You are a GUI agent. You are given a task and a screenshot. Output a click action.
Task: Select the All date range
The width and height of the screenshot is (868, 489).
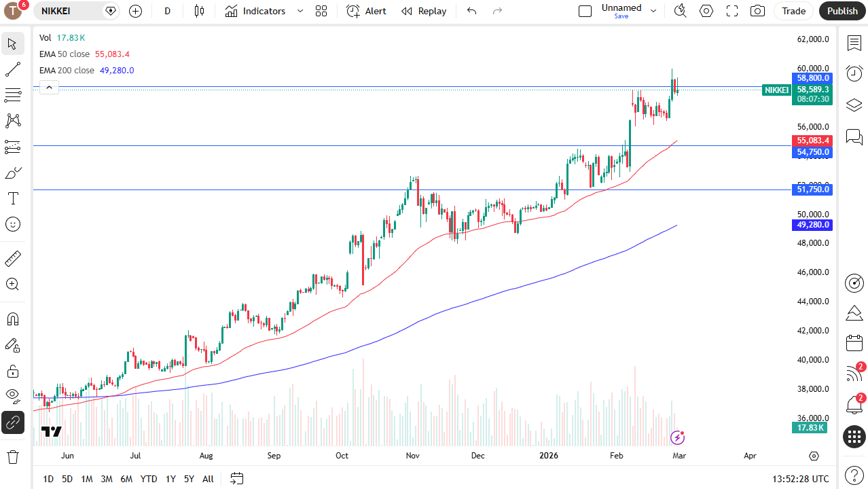point(208,479)
